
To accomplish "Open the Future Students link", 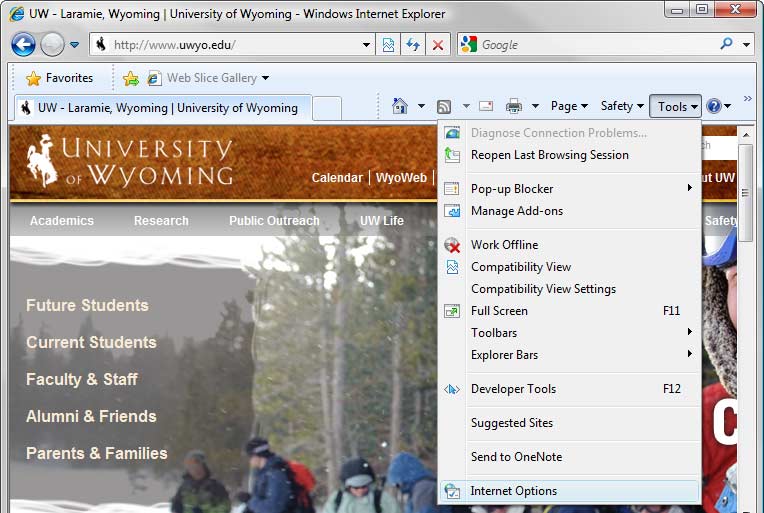I will point(87,305).
